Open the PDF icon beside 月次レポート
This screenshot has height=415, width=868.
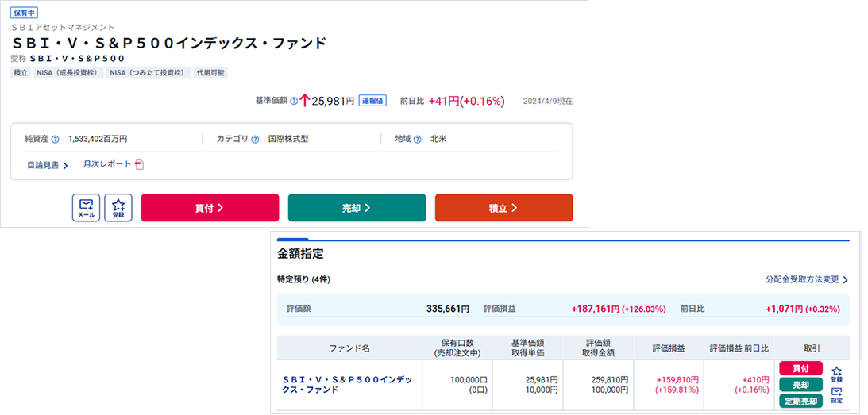(x=140, y=165)
